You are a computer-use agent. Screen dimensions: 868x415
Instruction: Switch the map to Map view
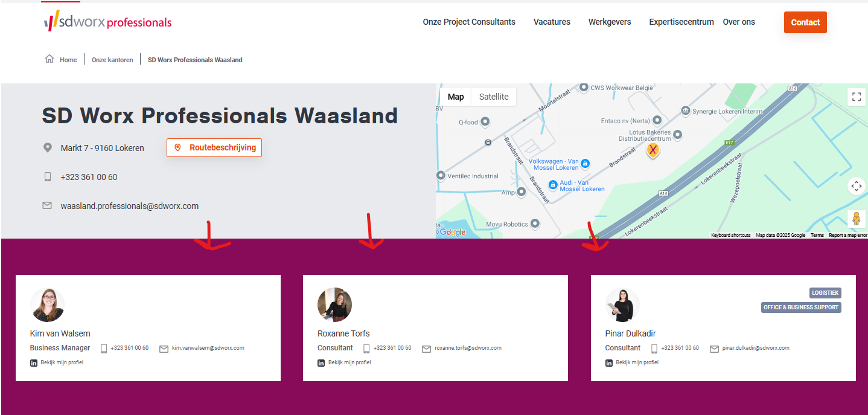point(456,97)
